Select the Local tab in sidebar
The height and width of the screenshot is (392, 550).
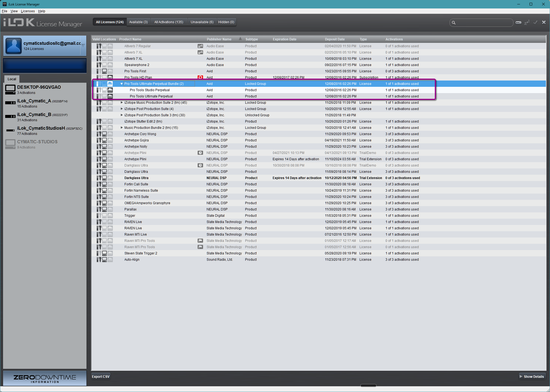point(12,79)
